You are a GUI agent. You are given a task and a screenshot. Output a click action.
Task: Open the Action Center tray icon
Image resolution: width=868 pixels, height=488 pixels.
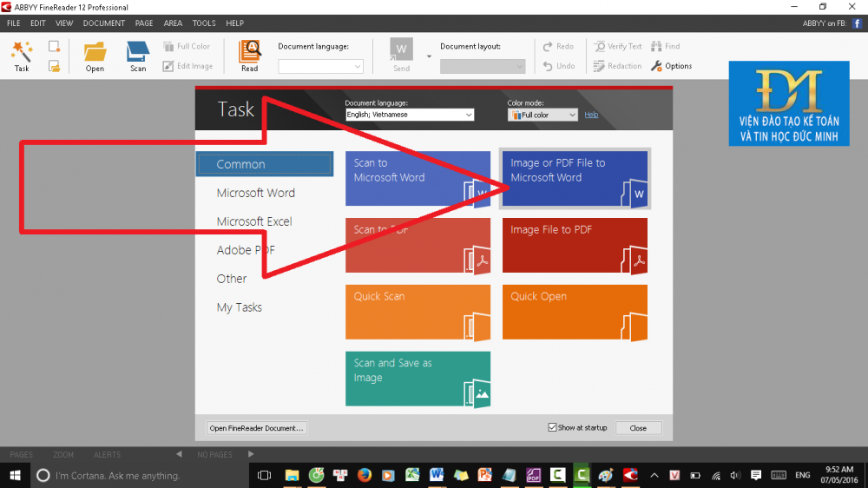[x=756, y=475]
